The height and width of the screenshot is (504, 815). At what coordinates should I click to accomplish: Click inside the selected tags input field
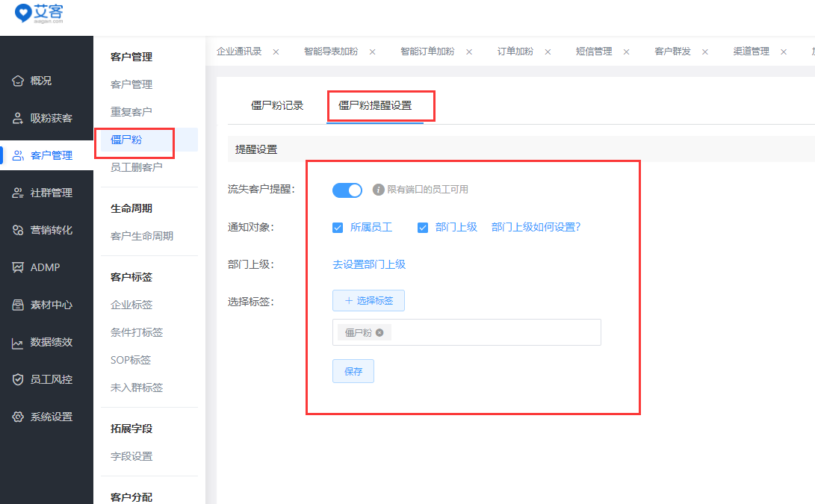pos(493,333)
